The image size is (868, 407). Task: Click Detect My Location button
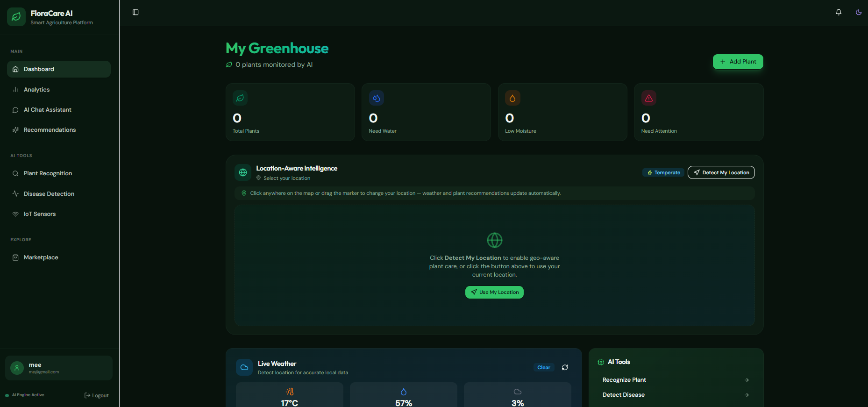[721, 172]
